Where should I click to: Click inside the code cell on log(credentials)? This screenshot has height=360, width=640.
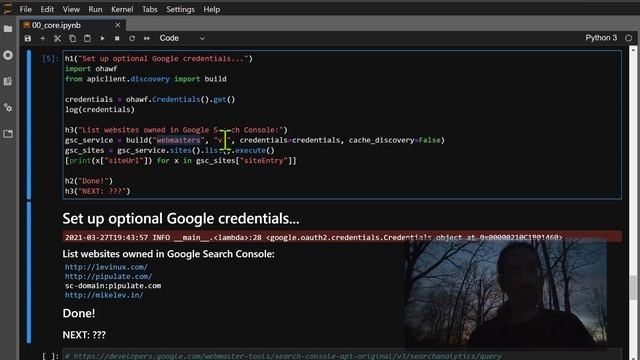(x=100, y=110)
